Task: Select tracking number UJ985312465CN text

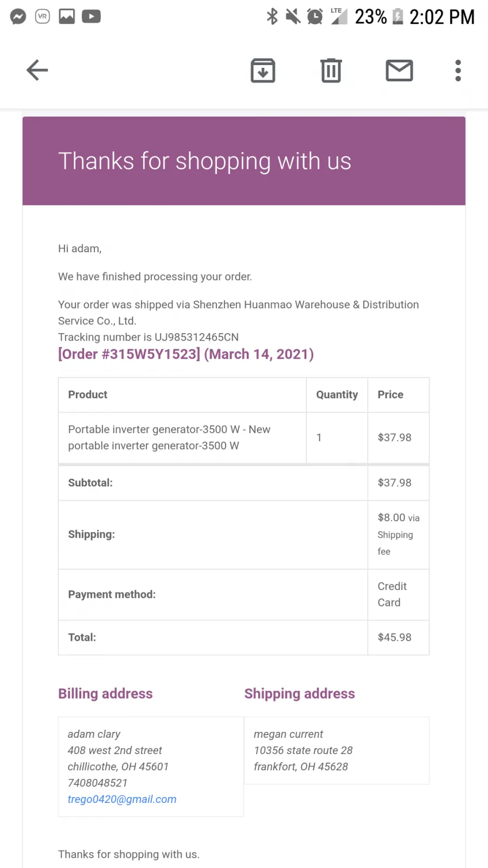Action: pyautogui.click(x=196, y=337)
